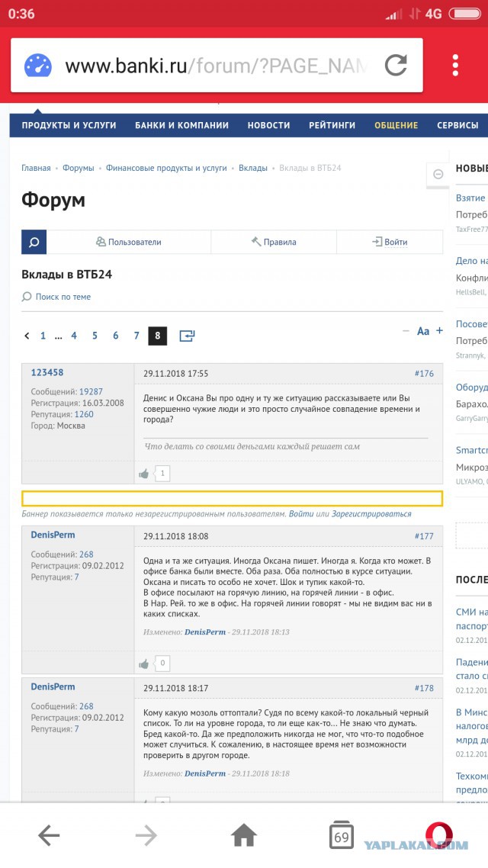Increase font size with the plus sign
The image size is (488, 868).
pyautogui.click(x=439, y=330)
